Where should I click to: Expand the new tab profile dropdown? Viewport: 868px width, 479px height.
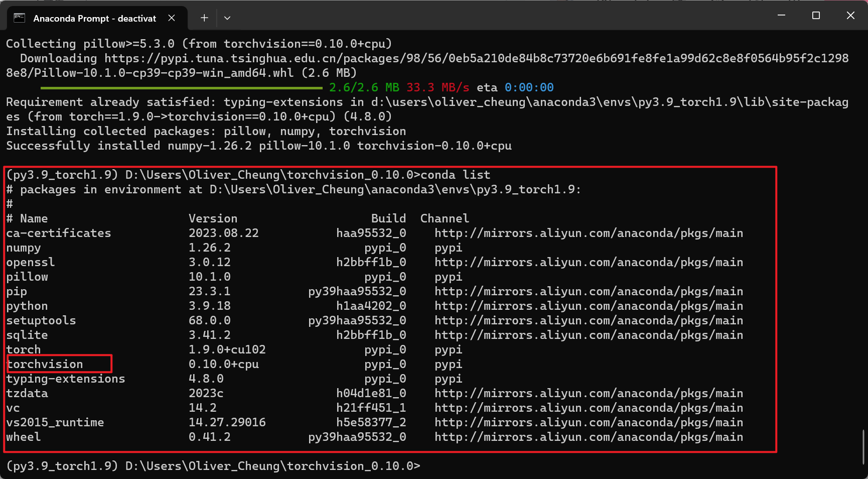(227, 18)
